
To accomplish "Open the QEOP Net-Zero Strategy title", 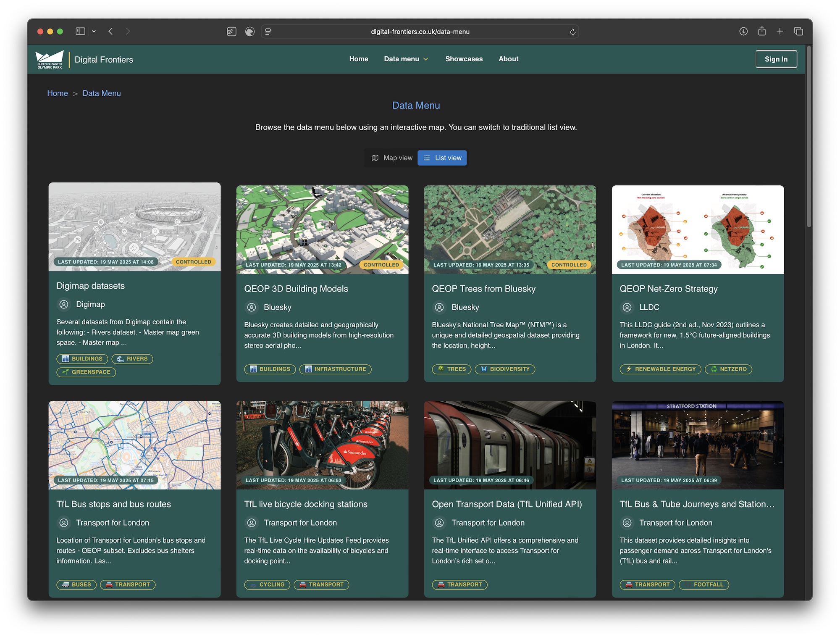I will tap(669, 289).
